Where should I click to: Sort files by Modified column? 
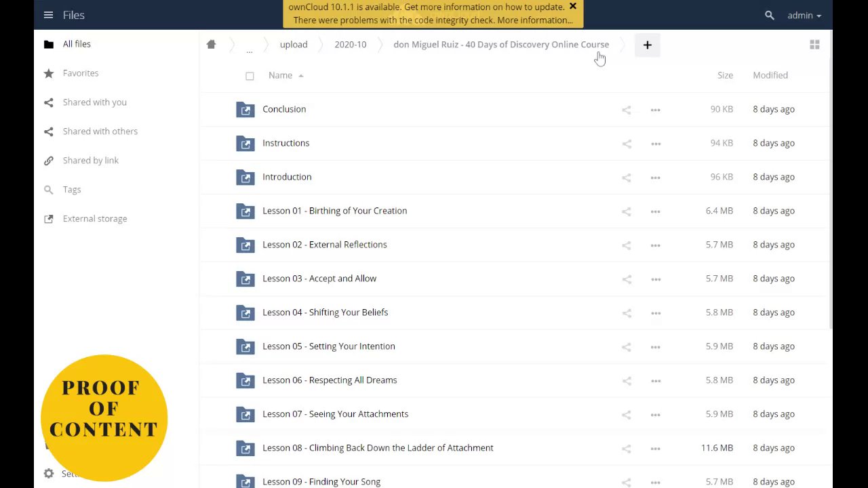pos(770,75)
